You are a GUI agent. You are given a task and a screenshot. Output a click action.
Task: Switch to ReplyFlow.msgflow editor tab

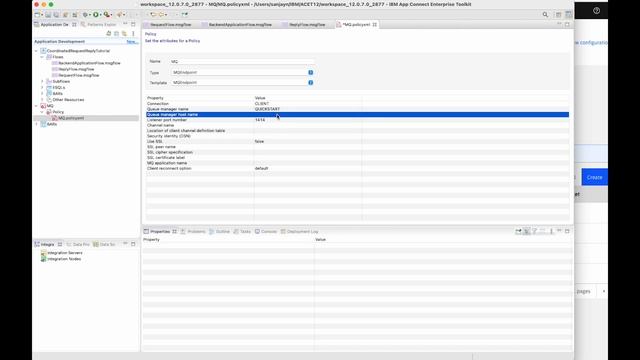(307, 24)
